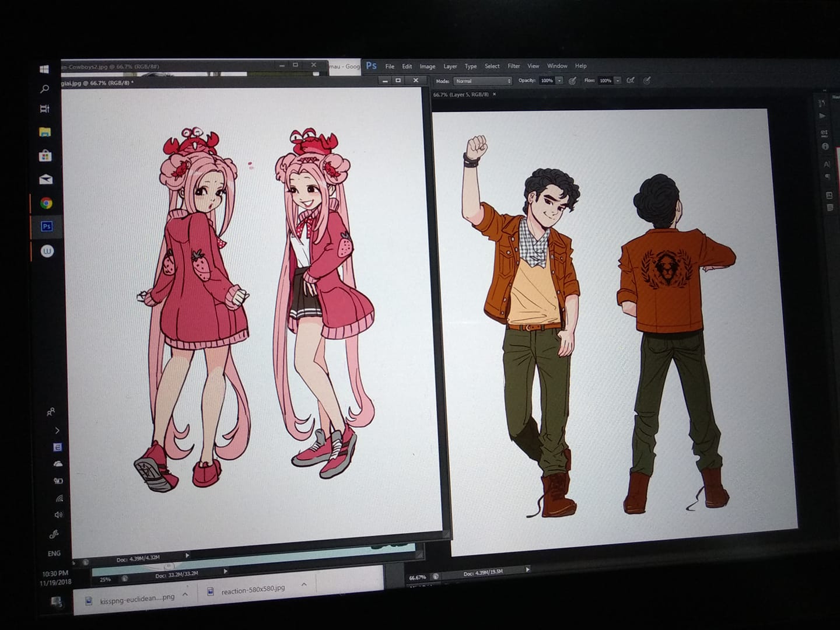This screenshot has width=840, height=630.
Task: Open the clock showing 10:30 PM
Action: coord(55,578)
